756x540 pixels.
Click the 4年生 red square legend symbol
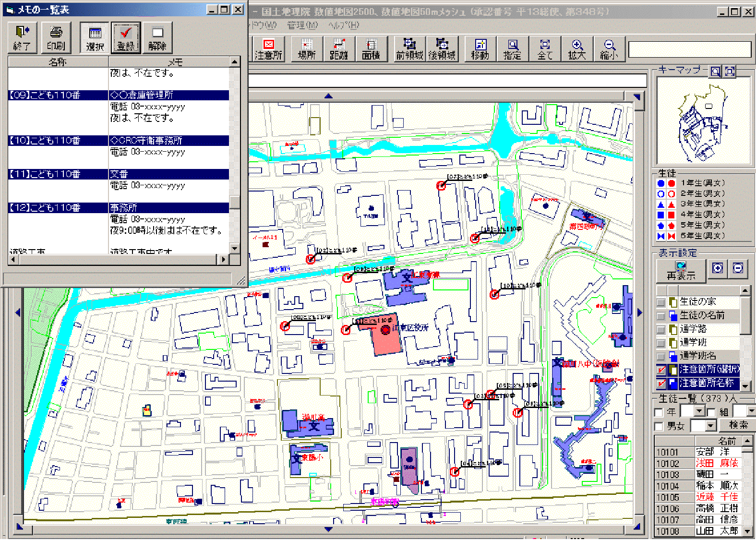(x=672, y=215)
